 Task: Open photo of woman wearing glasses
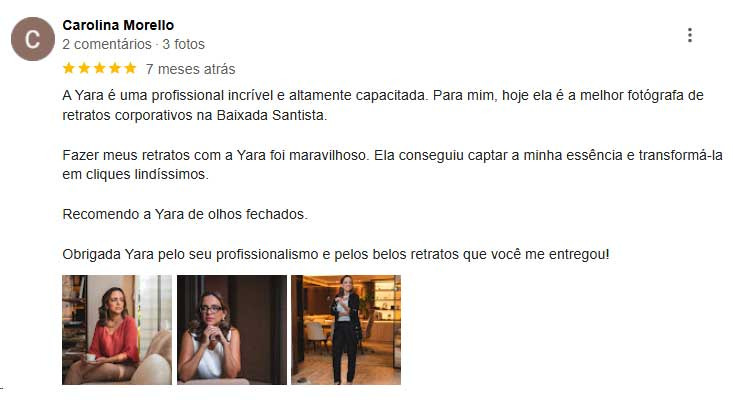(x=232, y=330)
